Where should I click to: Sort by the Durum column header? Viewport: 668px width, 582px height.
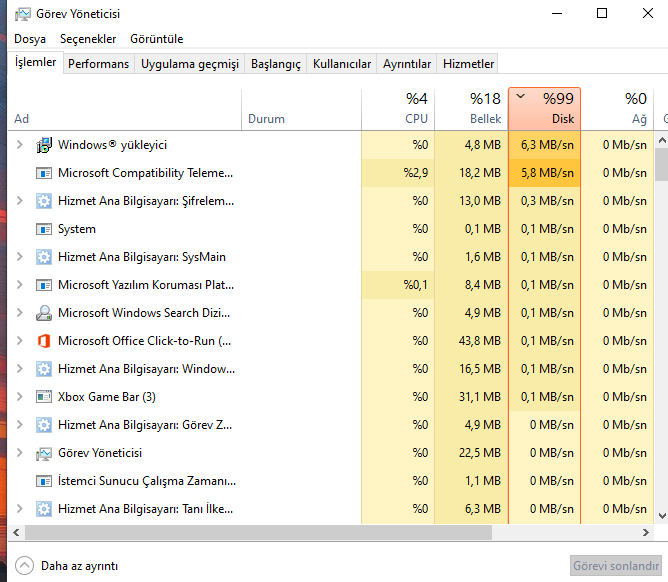301,109
